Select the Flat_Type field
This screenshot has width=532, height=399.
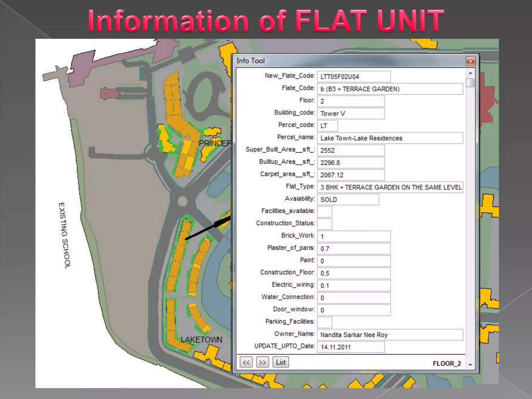tap(390, 187)
